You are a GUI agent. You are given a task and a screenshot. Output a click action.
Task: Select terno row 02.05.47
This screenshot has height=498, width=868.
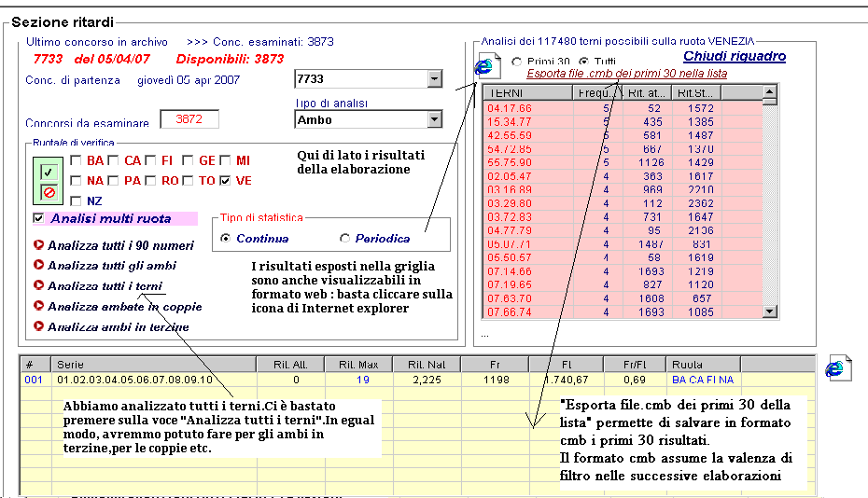pos(623,176)
